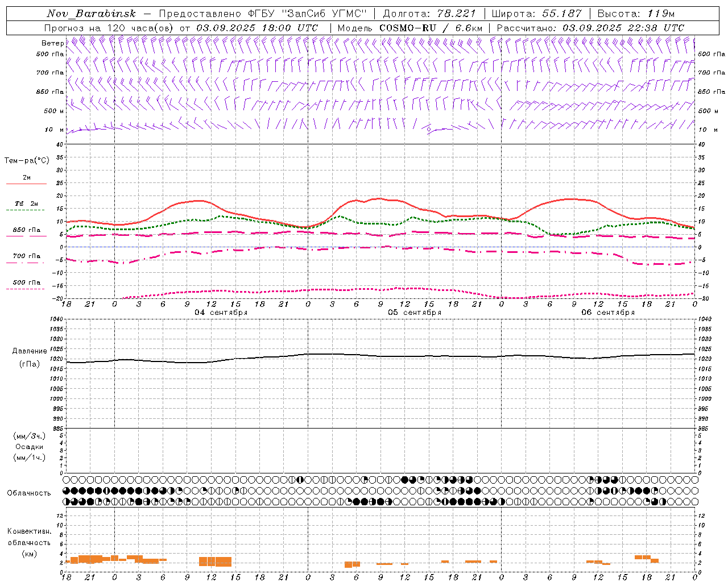Click the Nov_Barabinsk station title
The image size is (728, 582).
pos(91,14)
